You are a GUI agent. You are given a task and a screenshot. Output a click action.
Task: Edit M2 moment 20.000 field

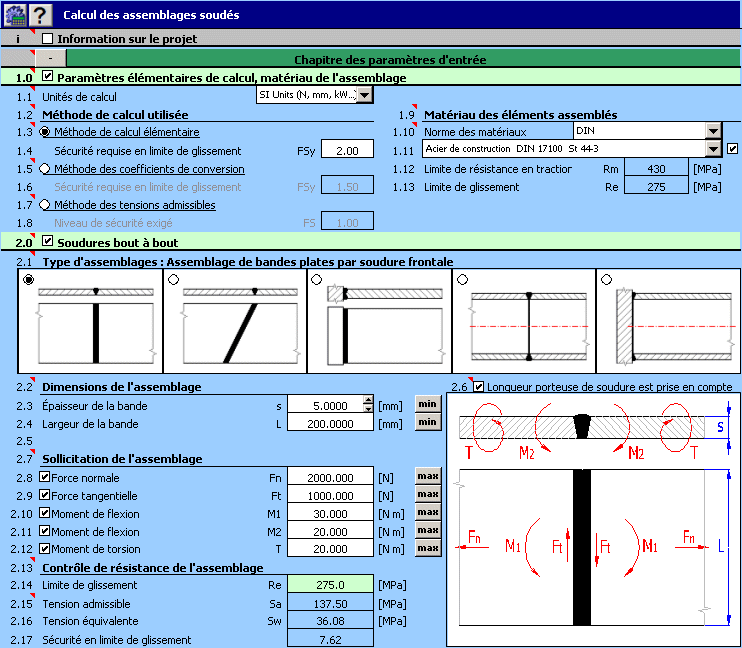click(x=330, y=531)
